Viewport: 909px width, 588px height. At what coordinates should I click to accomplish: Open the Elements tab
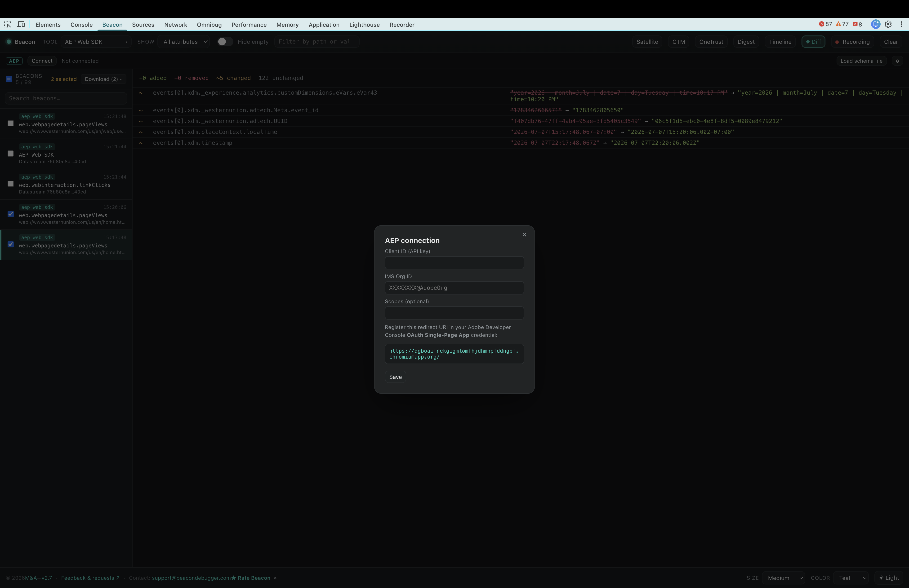click(x=48, y=24)
